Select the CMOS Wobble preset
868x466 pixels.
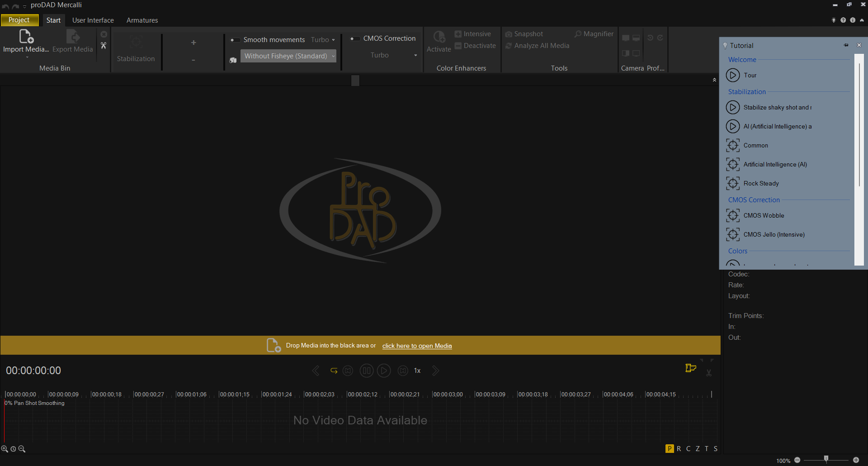pyautogui.click(x=755, y=215)
